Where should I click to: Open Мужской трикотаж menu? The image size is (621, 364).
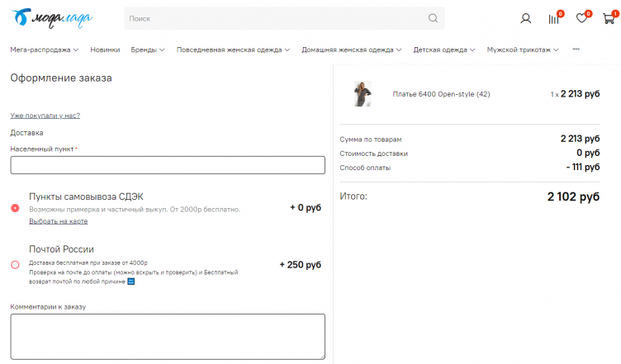[522, 50]
